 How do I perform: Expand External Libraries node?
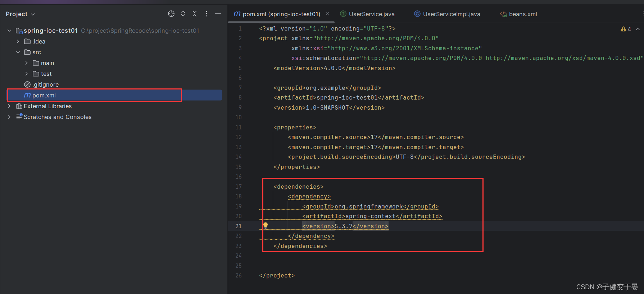(9, 106)
